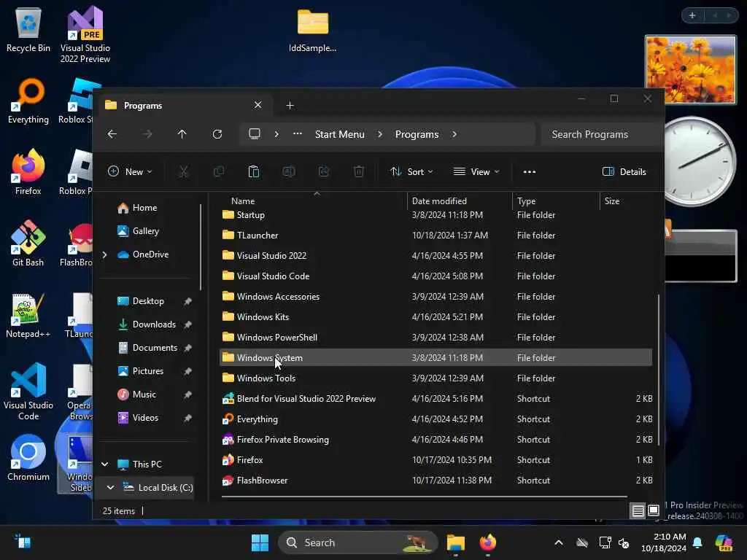Open Visual Studio 2022 Preview desktop icon
747x560 pixels.
[85, 35]
